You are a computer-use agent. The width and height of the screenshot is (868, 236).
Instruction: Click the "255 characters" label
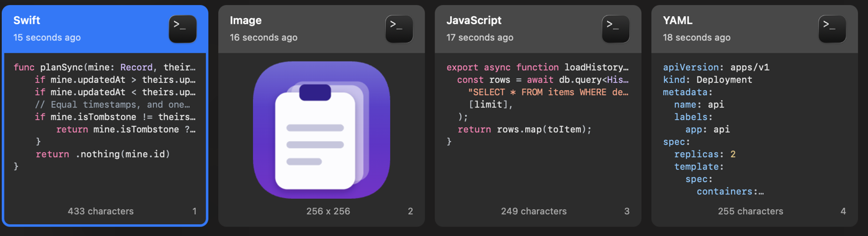(750, 211)
